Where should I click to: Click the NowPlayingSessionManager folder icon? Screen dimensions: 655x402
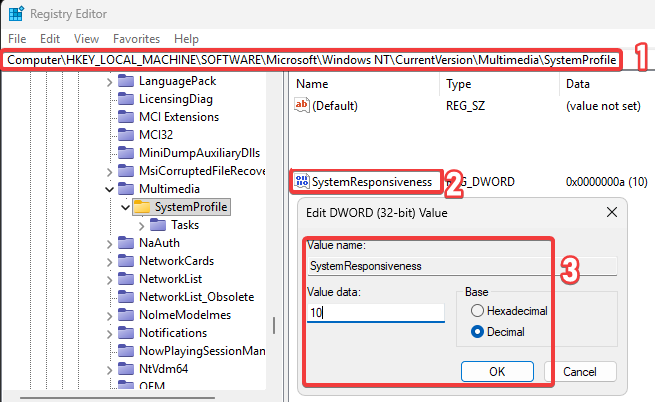(126, 350)
